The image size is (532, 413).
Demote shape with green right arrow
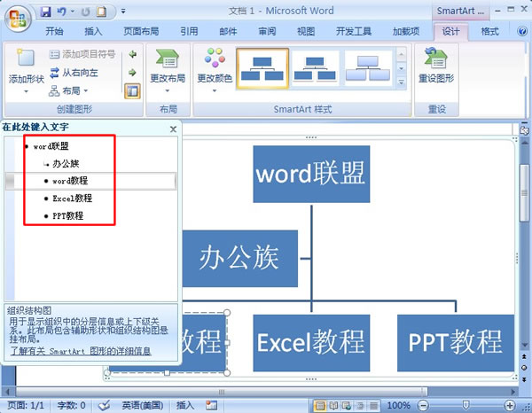pos(132,72)
